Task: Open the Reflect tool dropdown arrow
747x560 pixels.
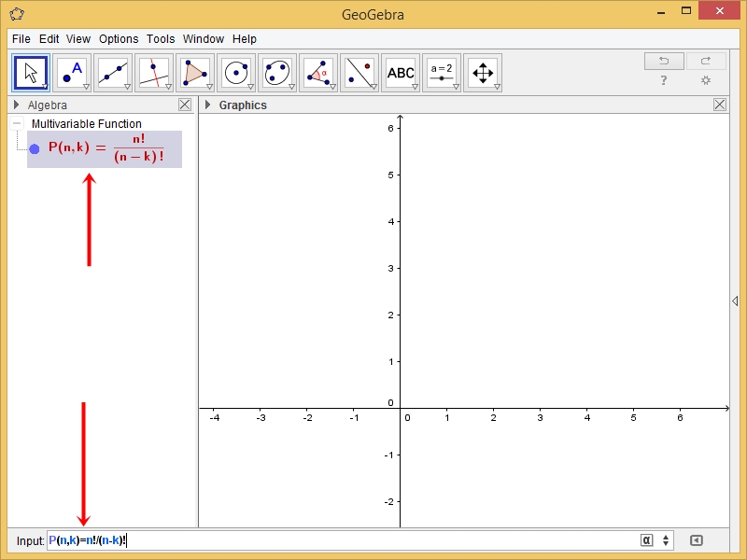Action: click(x=373, y=87)
